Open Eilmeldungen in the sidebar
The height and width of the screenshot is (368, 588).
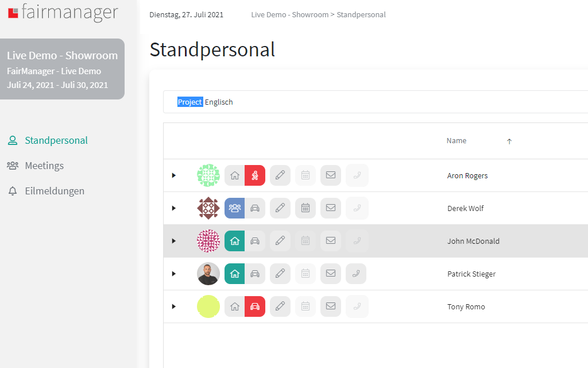click(54, 191)
